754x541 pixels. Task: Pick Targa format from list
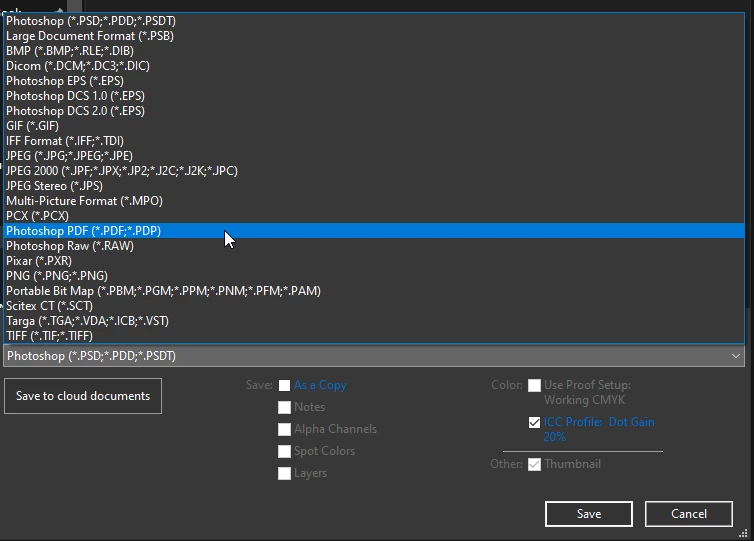point(374,321)
